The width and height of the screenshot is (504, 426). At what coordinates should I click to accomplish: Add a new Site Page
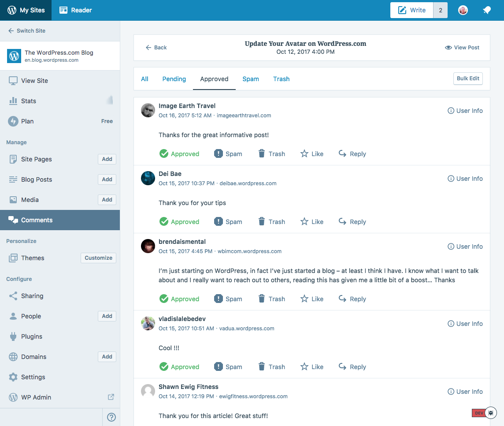[107, 159]
